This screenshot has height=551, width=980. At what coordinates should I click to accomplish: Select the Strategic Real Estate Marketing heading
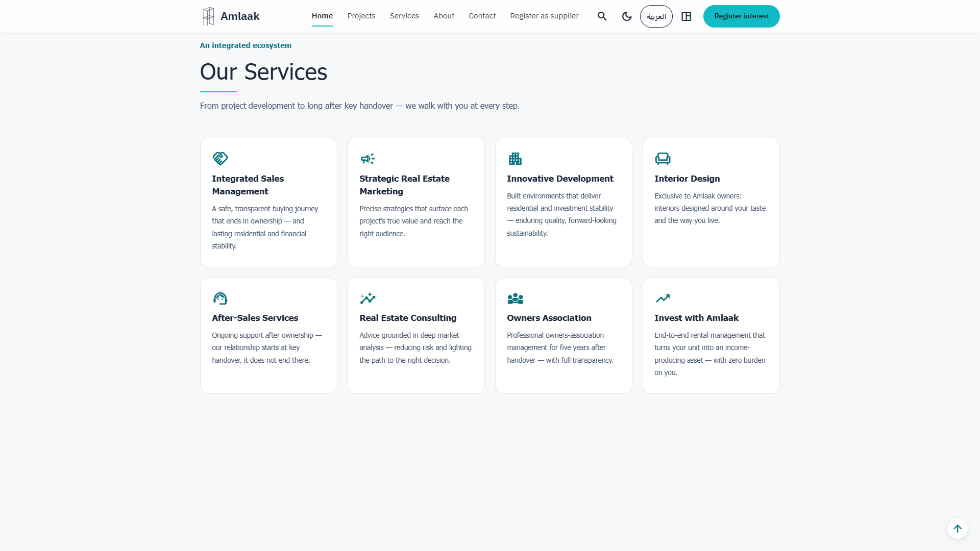pyautogui.click(x=404, y=185)
